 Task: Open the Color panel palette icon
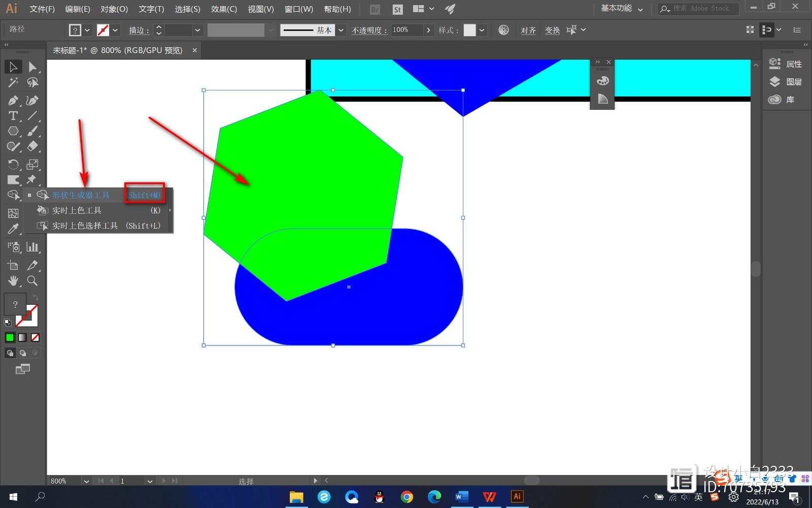[x=602, y=81]
